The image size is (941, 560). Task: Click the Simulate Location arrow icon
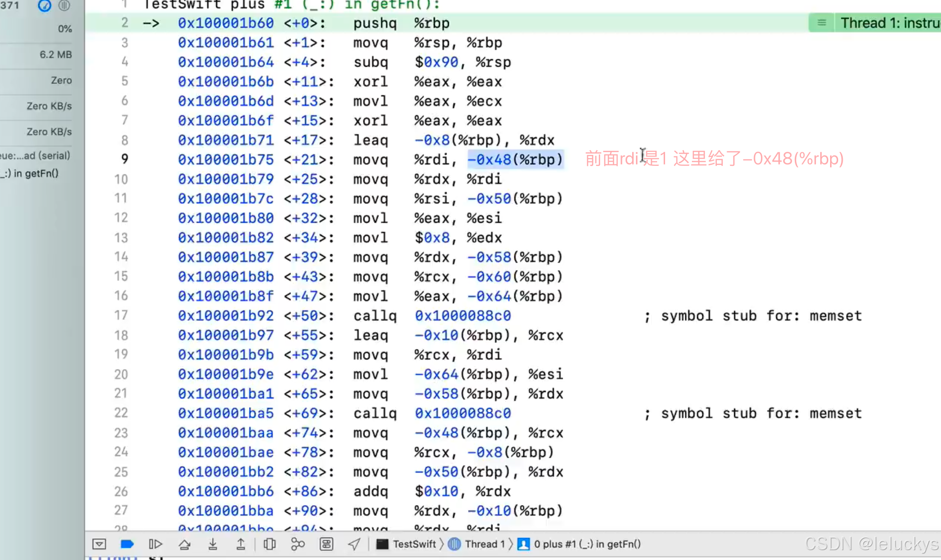[x=354, y=544]
